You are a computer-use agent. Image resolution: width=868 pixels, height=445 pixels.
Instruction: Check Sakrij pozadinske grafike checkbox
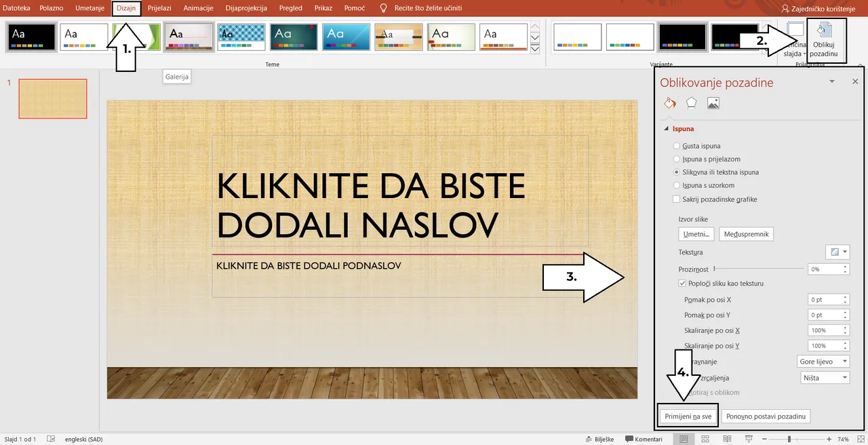676,199
